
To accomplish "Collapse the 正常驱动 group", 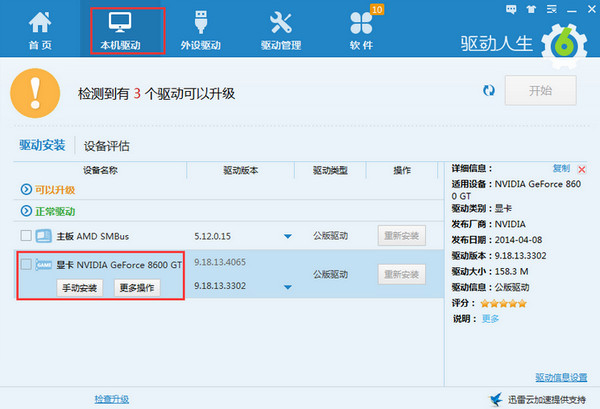I will pos(26,210).
